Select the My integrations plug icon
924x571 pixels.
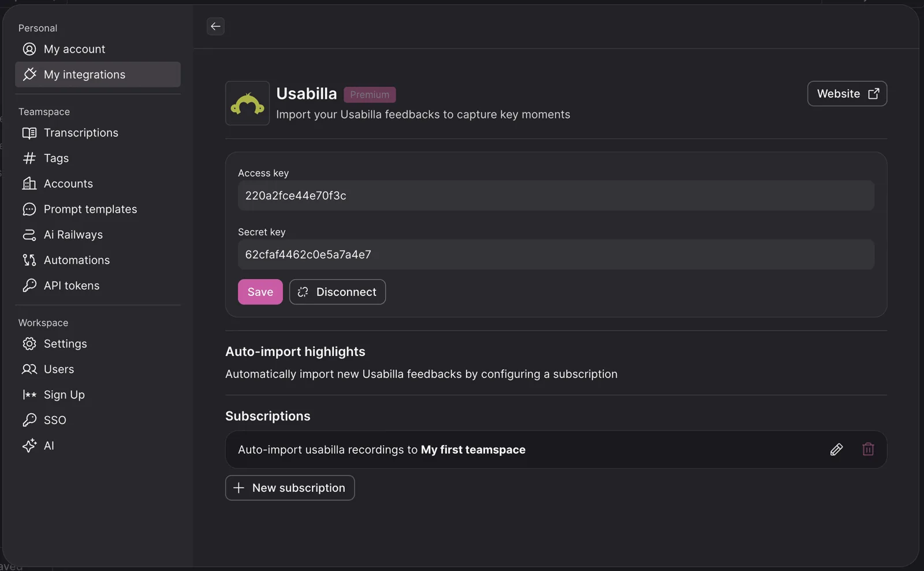click(29, 75)
